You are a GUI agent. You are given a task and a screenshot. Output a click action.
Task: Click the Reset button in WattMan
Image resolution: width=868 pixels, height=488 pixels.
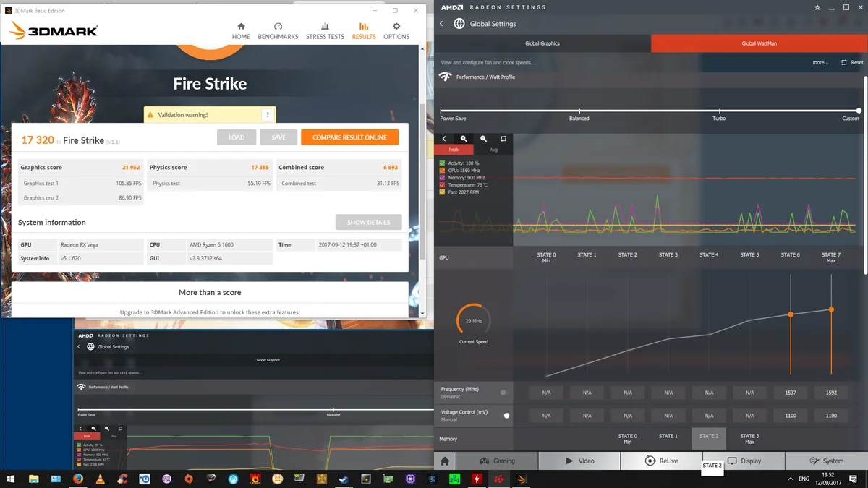pos(853,63)
